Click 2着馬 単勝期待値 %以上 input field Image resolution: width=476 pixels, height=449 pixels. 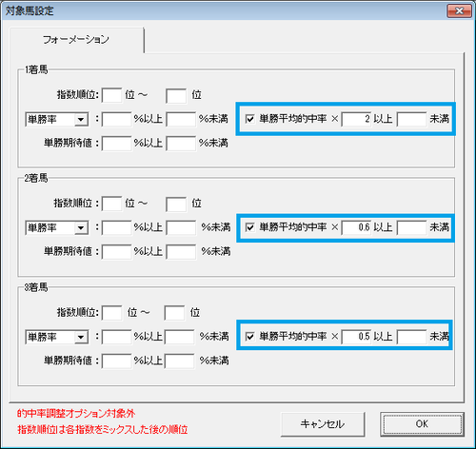coord(117,252)
